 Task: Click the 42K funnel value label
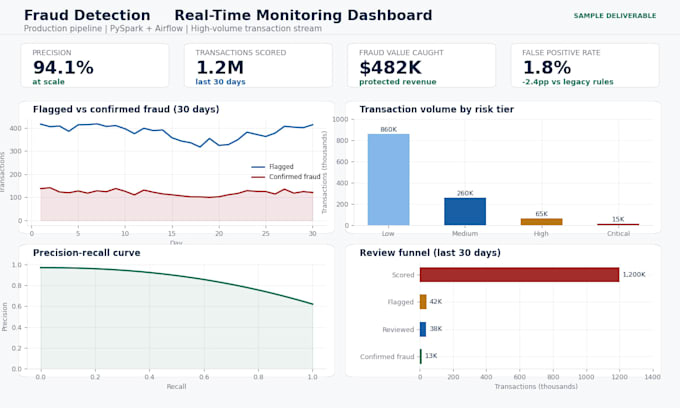coord(436,301)
